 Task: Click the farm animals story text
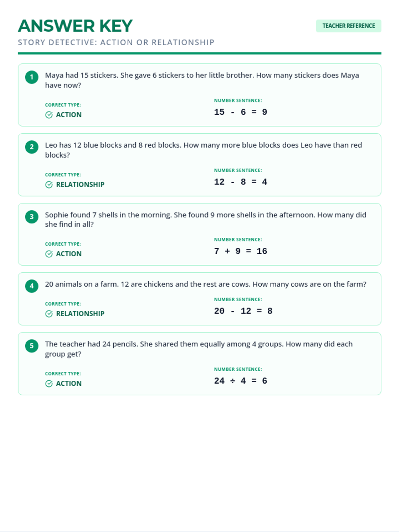click(x=205, y=284)
